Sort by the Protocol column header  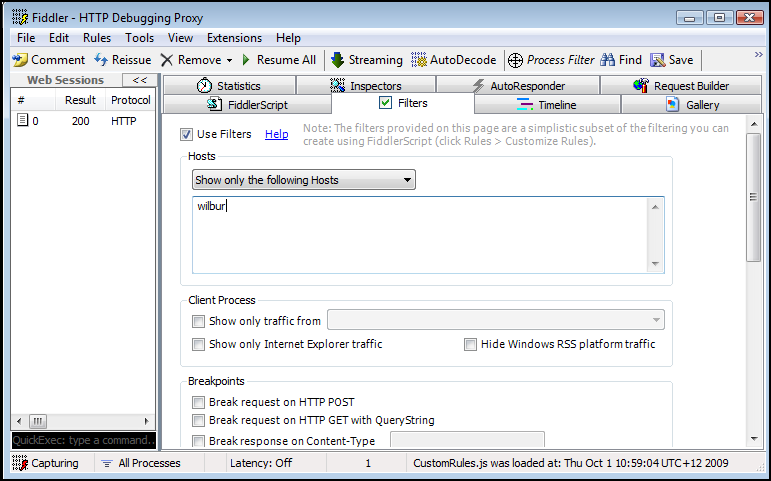130,100
